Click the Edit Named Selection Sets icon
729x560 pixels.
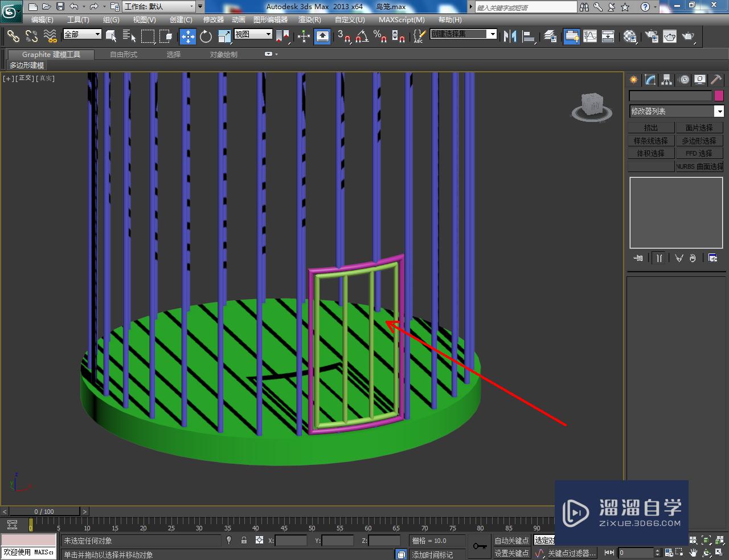[419, 36]
